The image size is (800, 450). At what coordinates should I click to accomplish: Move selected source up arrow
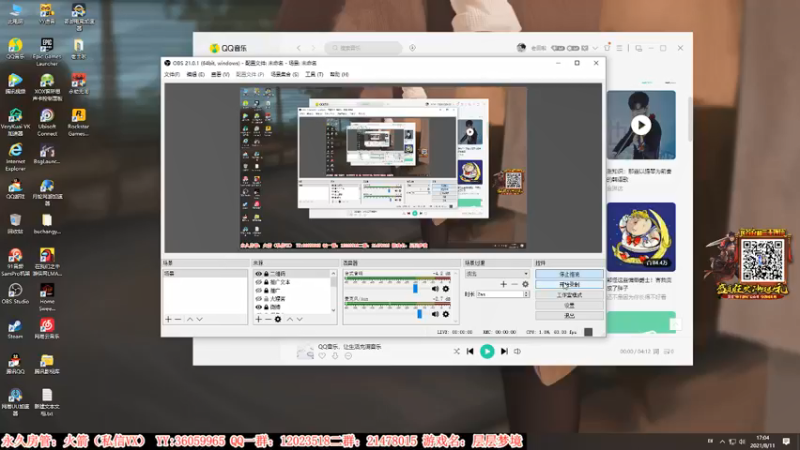click(x=290, y=319)
